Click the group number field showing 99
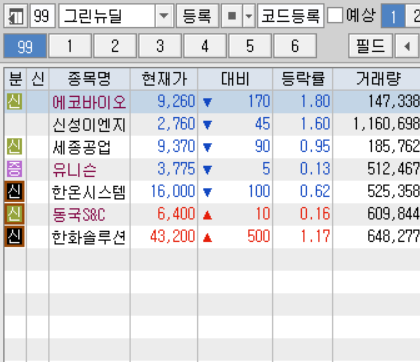The height and width of the screenshot is (362, 420). click(x=42, y=16)
